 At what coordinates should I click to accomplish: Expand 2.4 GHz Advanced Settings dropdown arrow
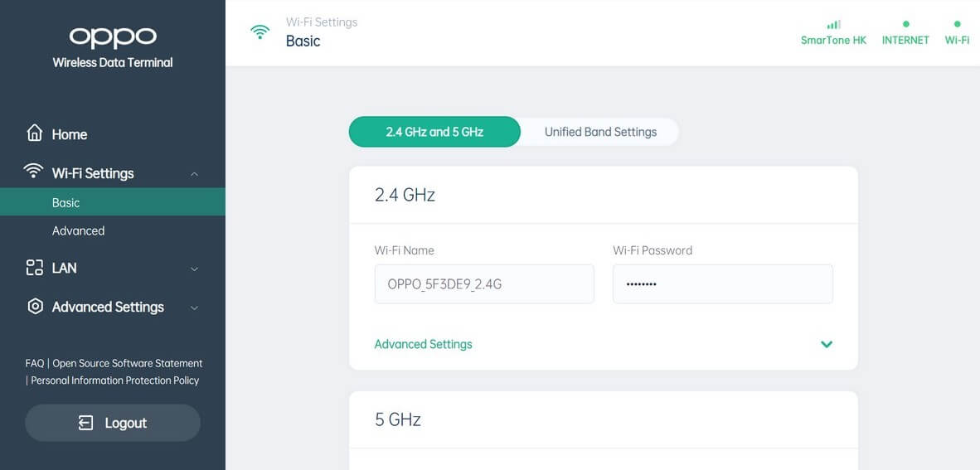(x=826, y=344)
